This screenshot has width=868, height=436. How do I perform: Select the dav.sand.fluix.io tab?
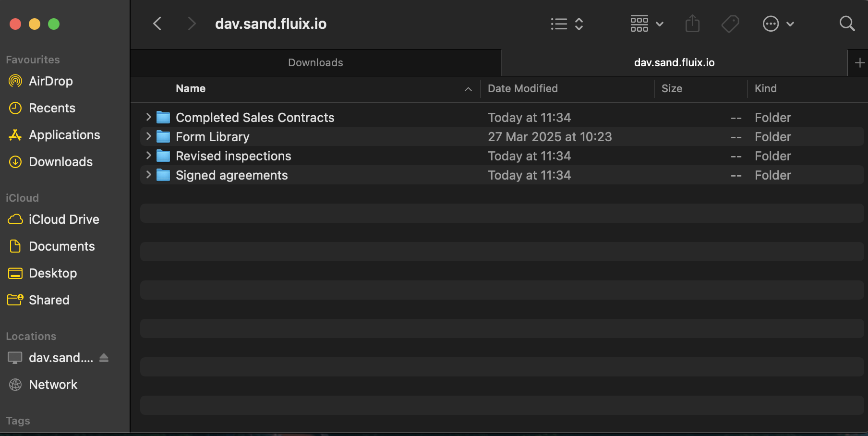click(x=674, y=62)
